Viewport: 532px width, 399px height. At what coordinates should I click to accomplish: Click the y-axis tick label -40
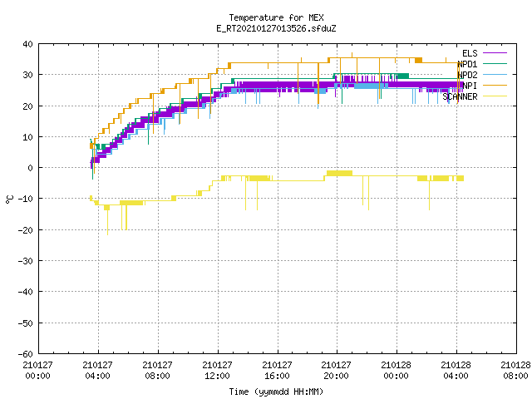point(26,292)
